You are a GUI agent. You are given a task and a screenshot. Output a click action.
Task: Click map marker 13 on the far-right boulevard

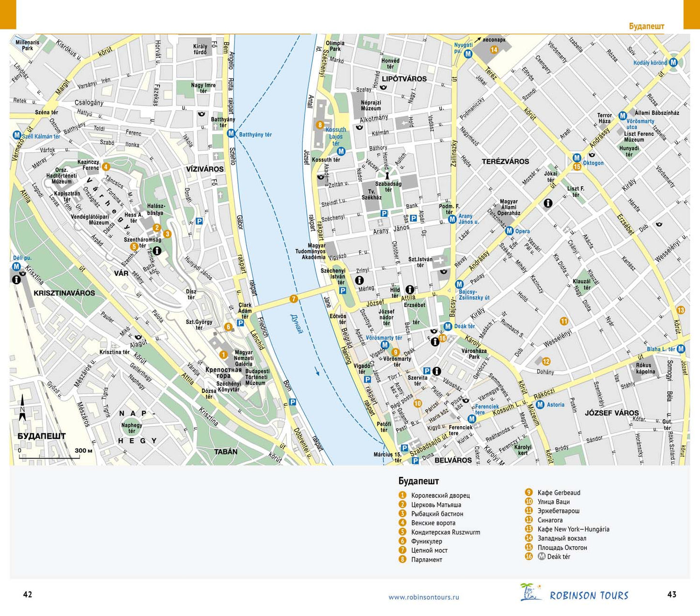(681, 310)
